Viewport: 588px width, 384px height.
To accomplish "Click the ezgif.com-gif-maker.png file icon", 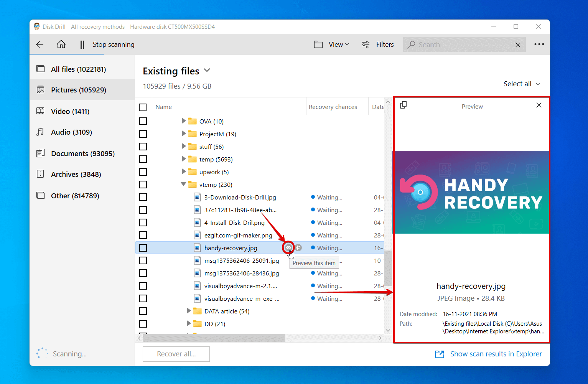I will [x=197, y=235].
